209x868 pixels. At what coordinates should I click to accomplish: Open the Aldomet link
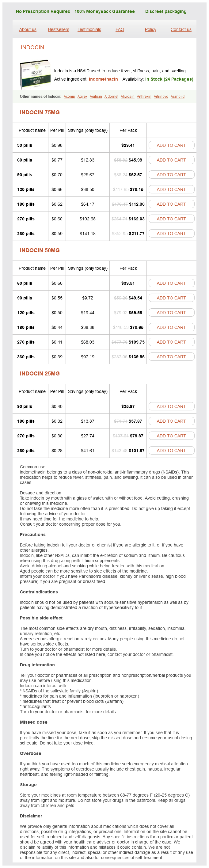(111, 97)
